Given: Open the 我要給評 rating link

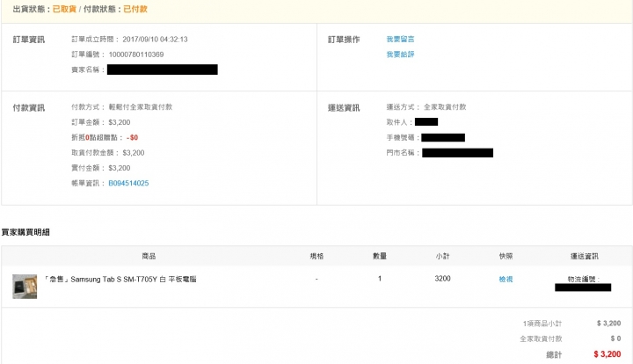Looking at the screenshot, I should pos(400,55).
